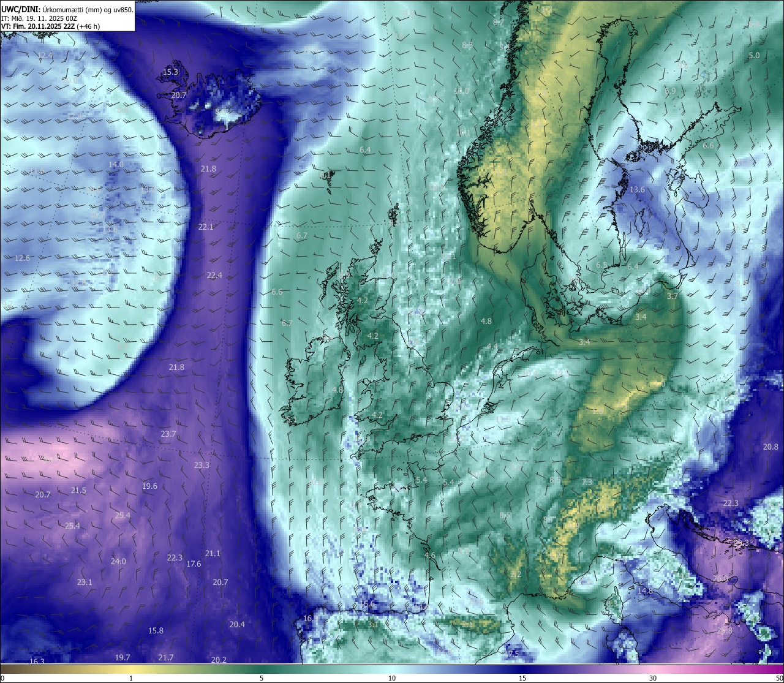This screenshot has width=784, height=683.
Task: Click the 7.3 value label
Action: [x=586, y=482]
